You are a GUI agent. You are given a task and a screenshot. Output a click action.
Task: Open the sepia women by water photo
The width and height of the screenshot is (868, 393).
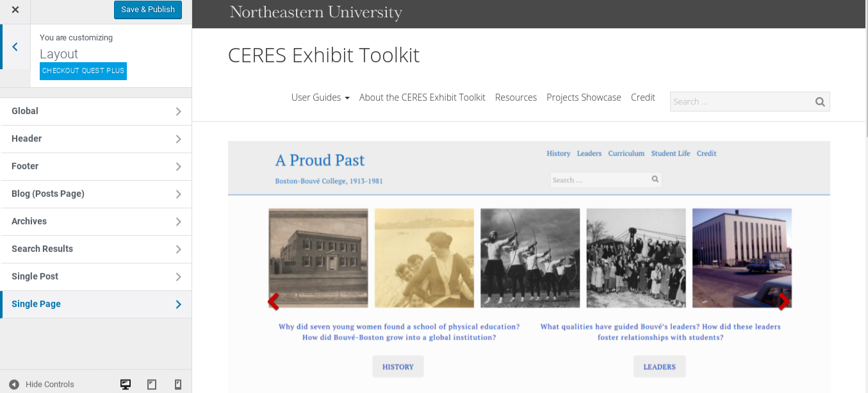click(x=424, y=258)
